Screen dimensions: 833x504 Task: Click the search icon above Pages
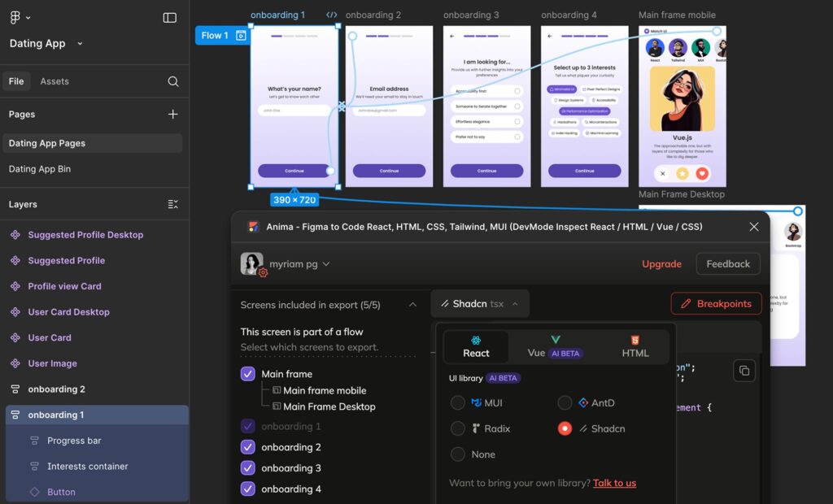click(x=172, y=82)
